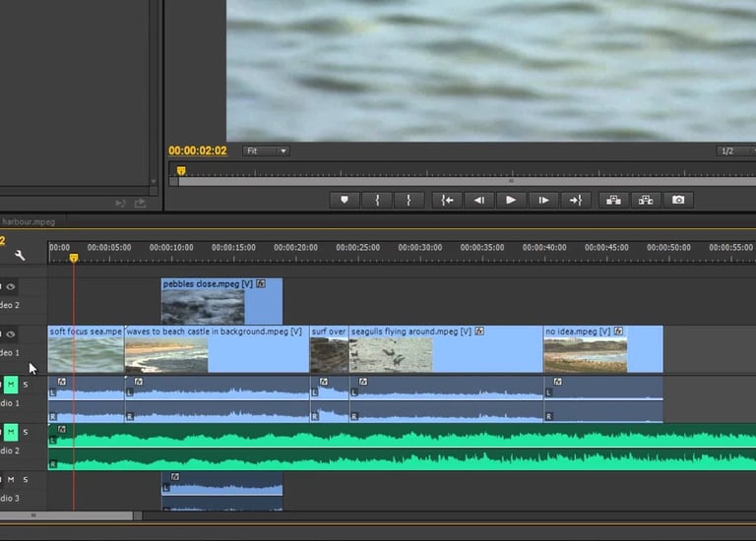Screen dimensions: 756x541
Task: Click the Lift button
Action: 613,200
